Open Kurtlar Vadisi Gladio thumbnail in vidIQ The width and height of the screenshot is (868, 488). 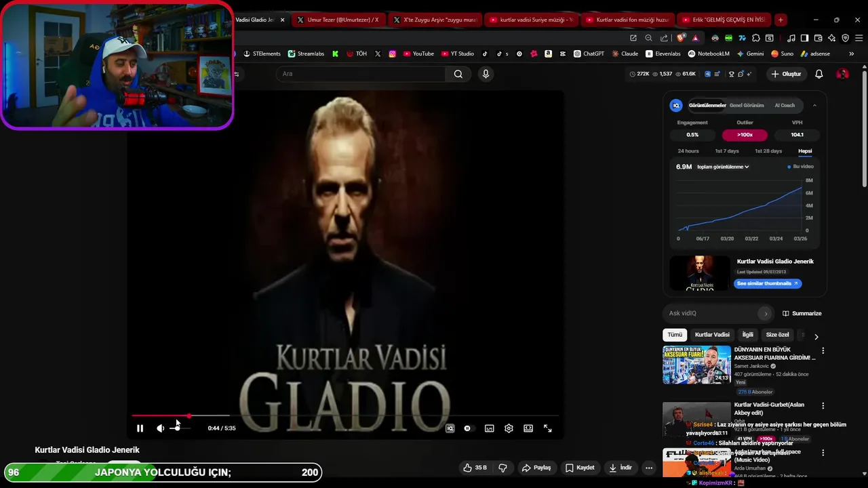click(700, 273)
